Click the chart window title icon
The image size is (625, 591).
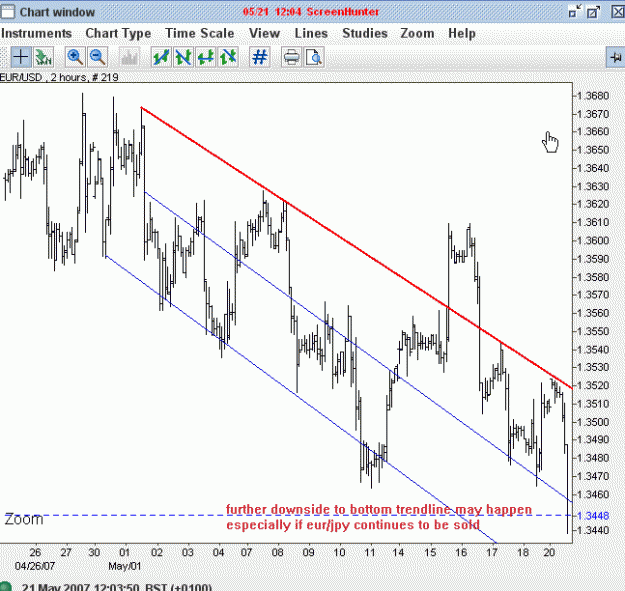point(7,12)
